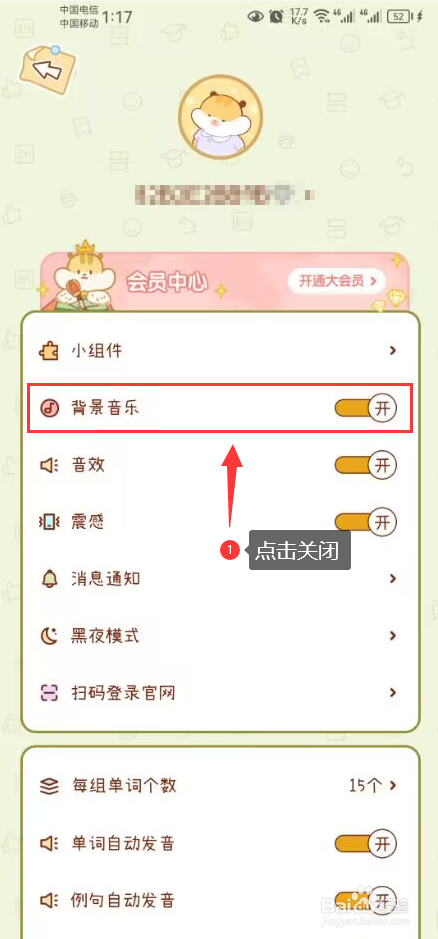The image size is (438, 939).
Task: Tap the 开通大会员 button
Action: coord(336,280)
